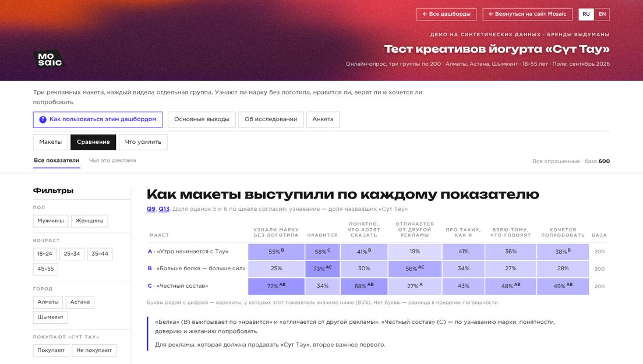Select the «Сравнение» tab
643x364 pixels.
pyautogui.click(x=93, y=142)
